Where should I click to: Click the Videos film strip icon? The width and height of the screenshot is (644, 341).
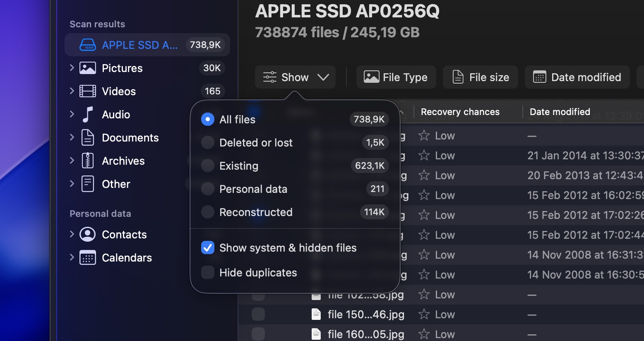point(87,91)
